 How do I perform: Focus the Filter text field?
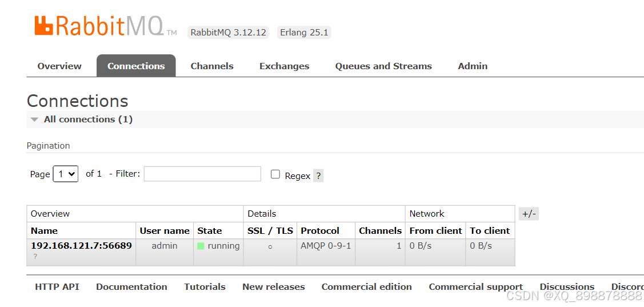coord(202,174)
